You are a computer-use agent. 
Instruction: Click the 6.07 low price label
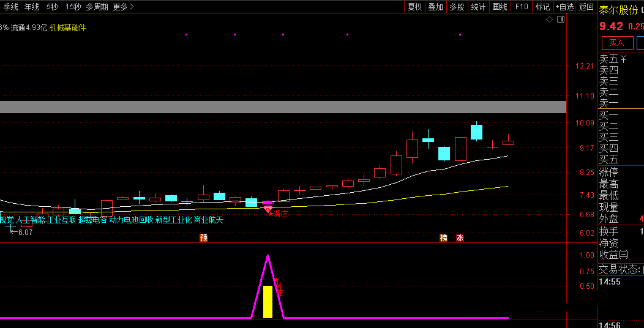tap(24, 232)
